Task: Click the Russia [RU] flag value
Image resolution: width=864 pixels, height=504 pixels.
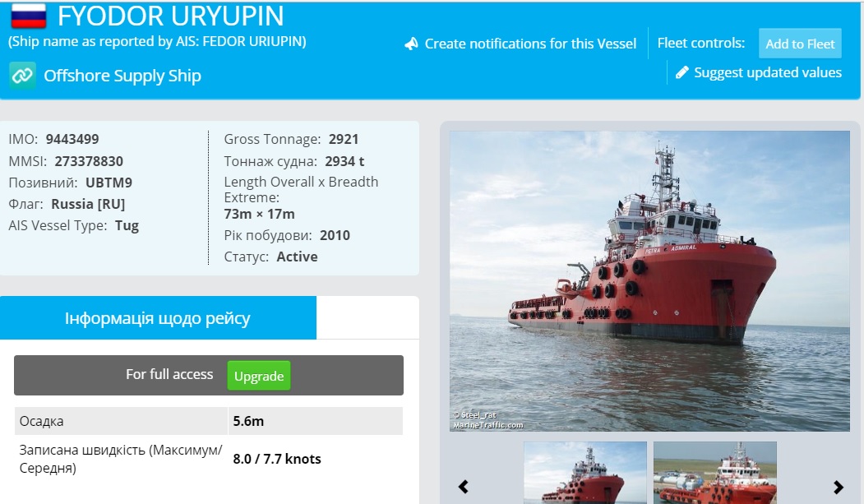Action: coord(88,204)
